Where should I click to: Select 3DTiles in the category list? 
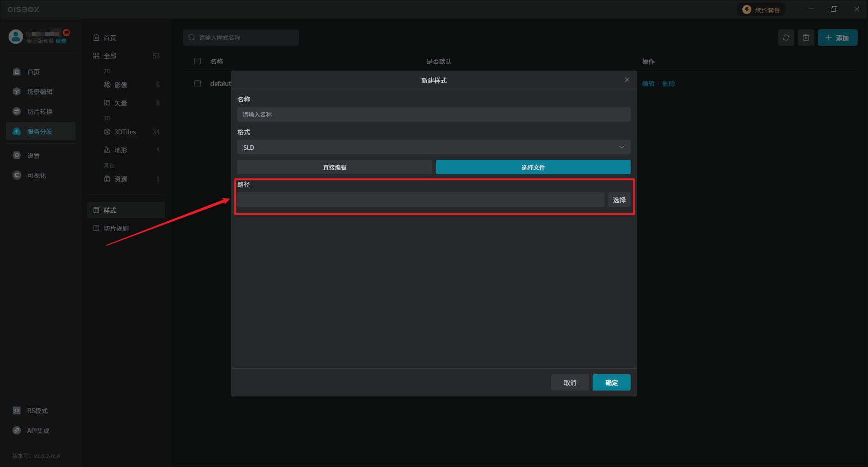125,132
